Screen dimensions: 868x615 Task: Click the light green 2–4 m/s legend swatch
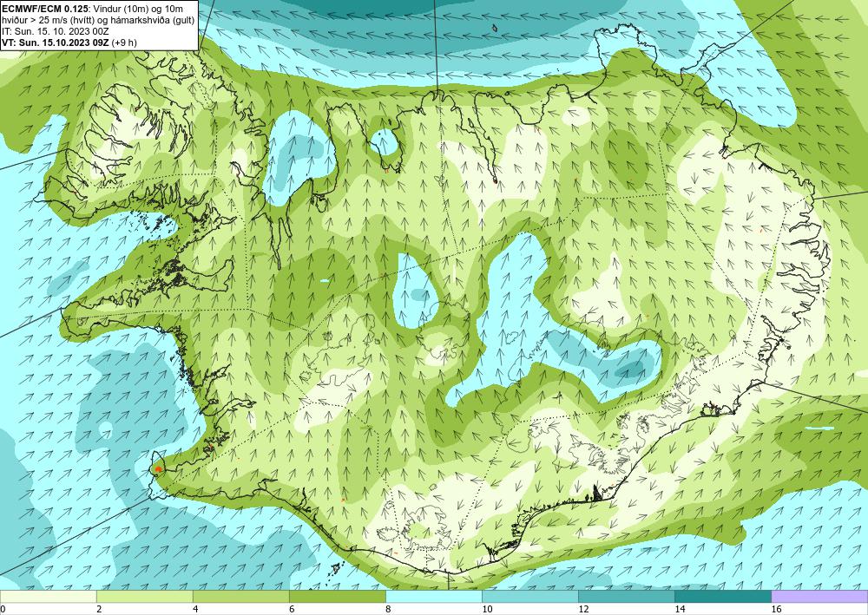point(144,597)
